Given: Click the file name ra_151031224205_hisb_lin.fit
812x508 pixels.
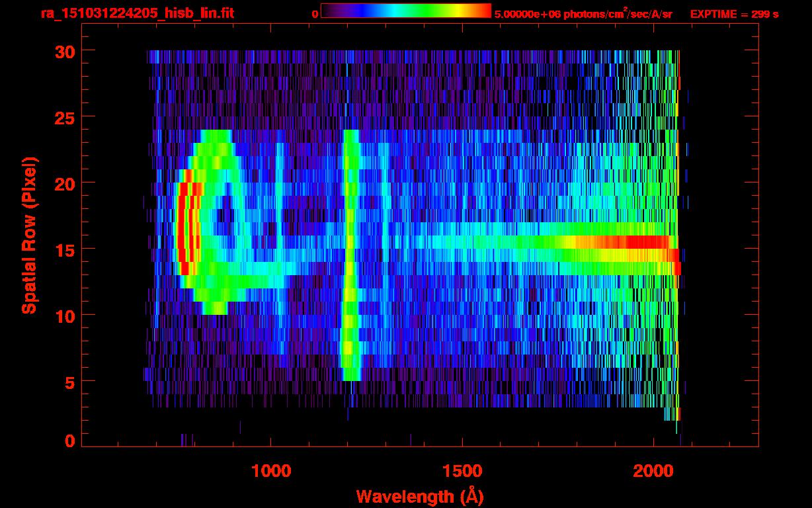Looking at the screenshot, I should [137, 13].
